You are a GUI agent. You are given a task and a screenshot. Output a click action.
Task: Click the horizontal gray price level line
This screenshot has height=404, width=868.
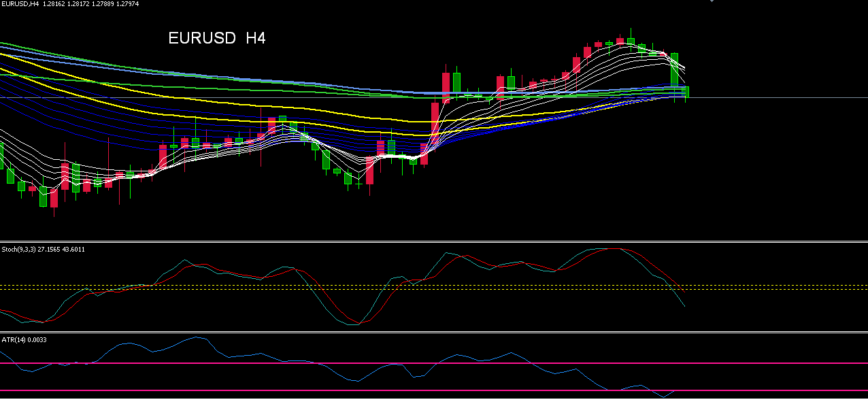pos(782,96)
